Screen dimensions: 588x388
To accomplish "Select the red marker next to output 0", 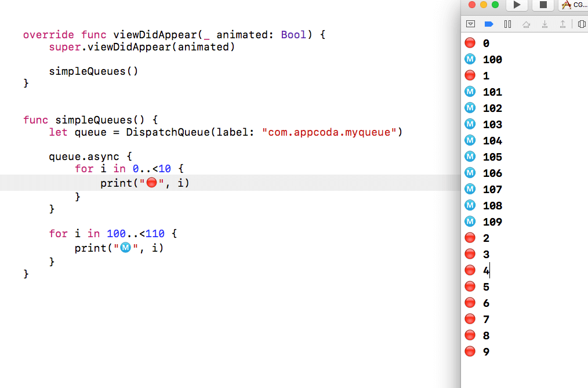I will (x=470, y=42).
